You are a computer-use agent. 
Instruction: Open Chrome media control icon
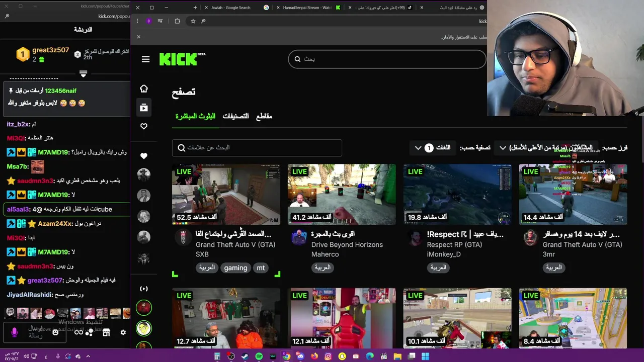click(x=160, y=21)
